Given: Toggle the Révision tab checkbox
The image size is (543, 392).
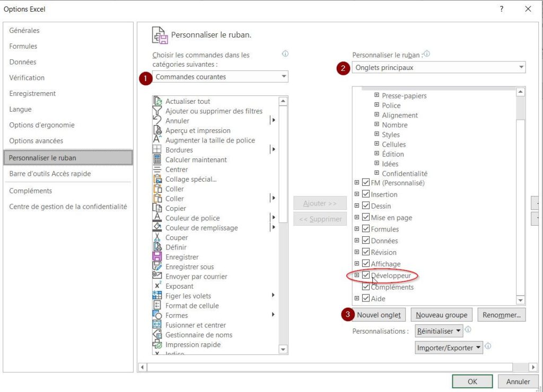Looking at the screenshot, I should coord(366,252).
